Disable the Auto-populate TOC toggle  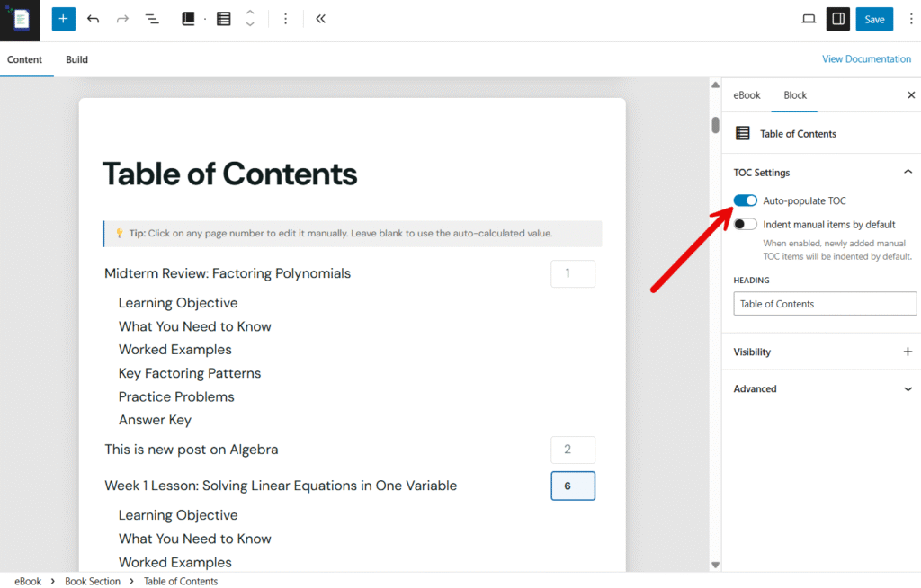coord(746,200)
